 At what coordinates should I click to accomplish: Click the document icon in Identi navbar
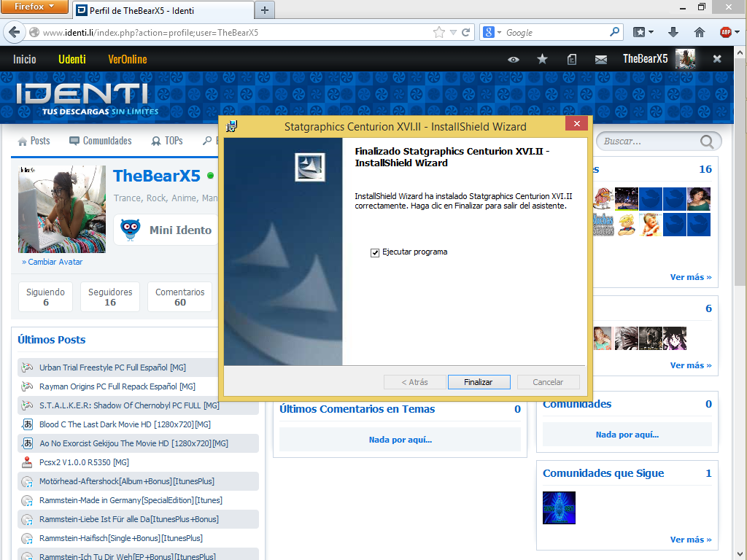tap(572, 59)
